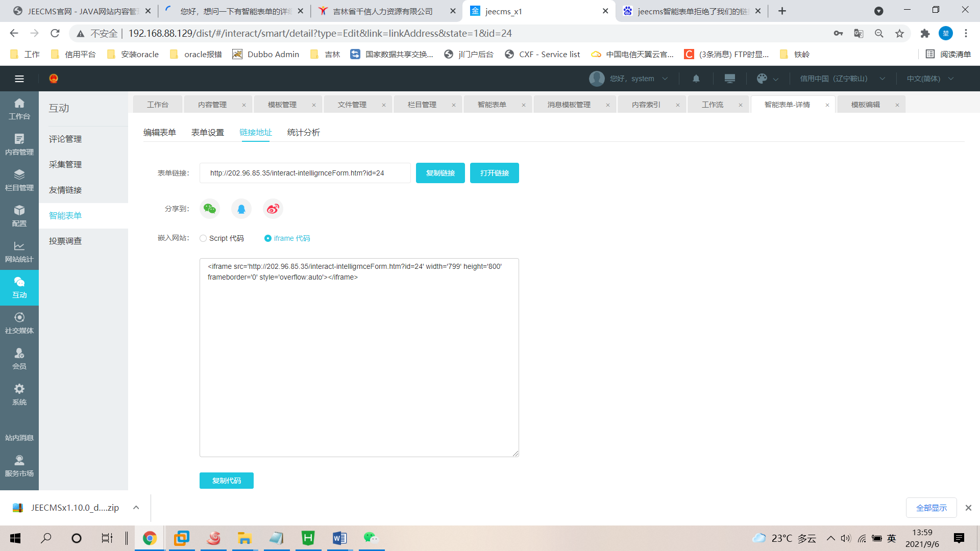Click 复制链接 button
This screenshot has width=980, height=551.
(x=440, y=173)
